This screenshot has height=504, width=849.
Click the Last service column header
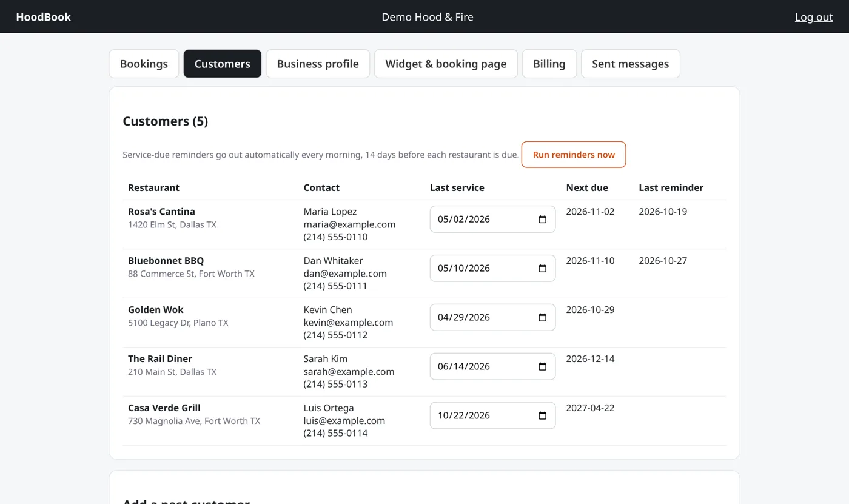coord(457,188)
